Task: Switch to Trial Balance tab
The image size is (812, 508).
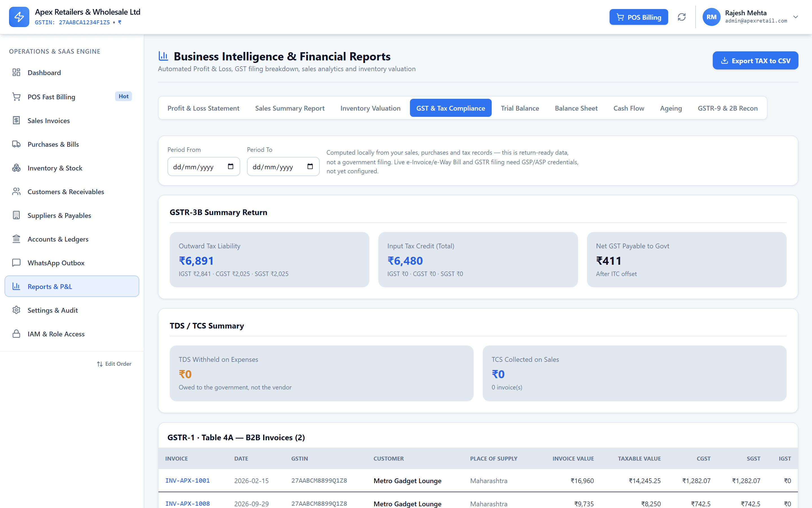Action: click(x=520, y=108)
